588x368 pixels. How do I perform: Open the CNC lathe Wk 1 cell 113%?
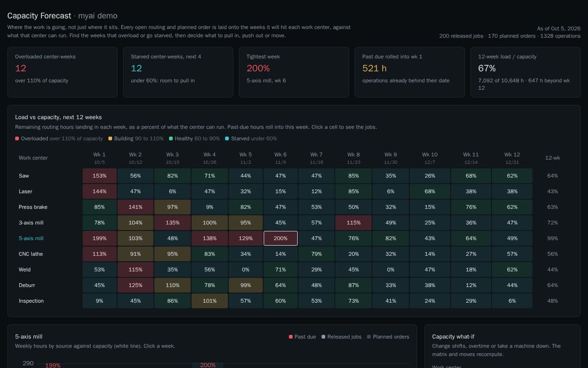100,254
